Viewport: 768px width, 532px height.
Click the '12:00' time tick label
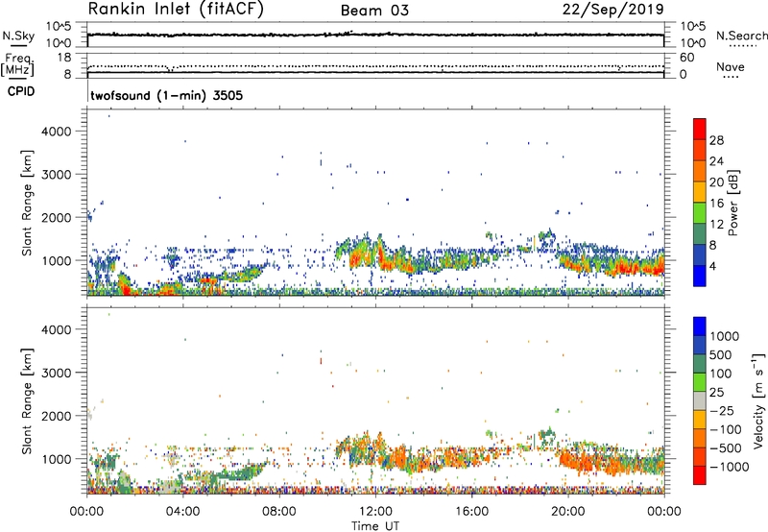coord(375,512)
